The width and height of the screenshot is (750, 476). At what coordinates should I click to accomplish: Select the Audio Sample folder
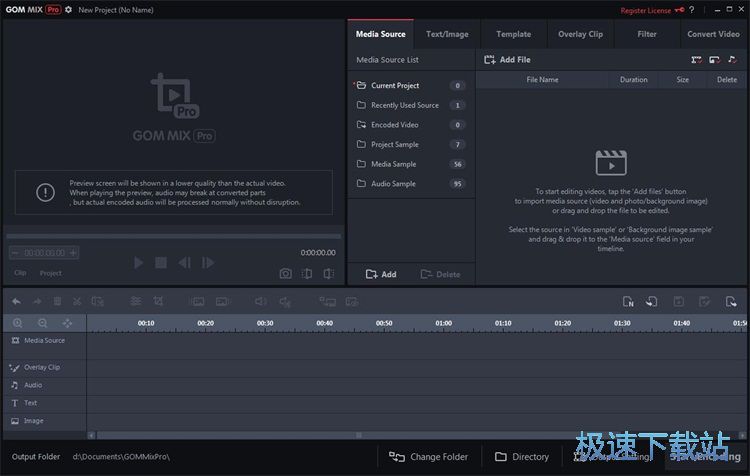(x=393, y=184)
